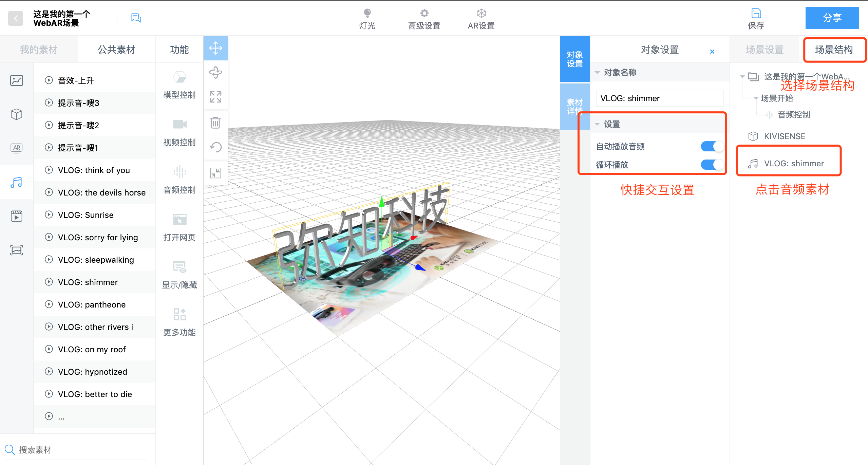This screenshot has width=868, height=465.
Task: Open the video assets category icon
Action: [16, 216]
